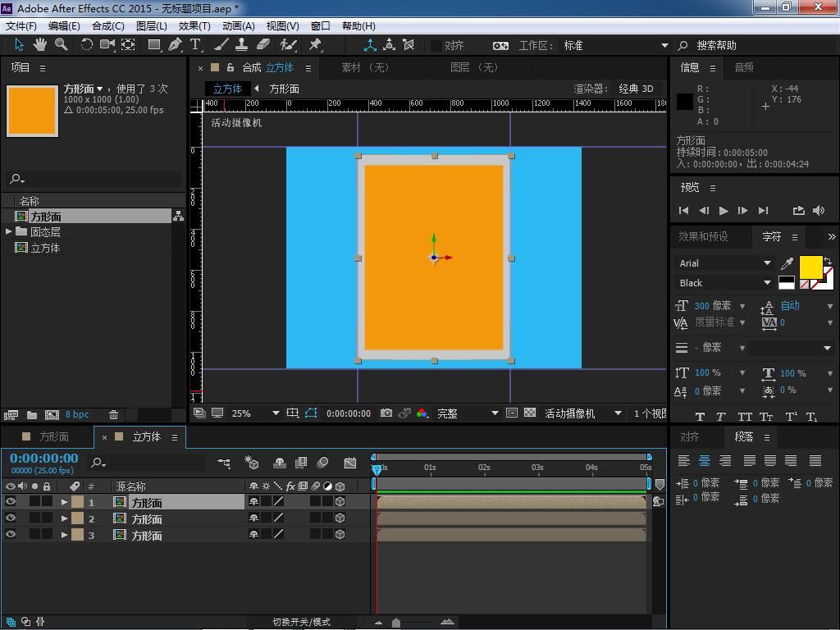840x630 pixels.
Task: Select the Rotation tool
Action: tap(86, 45)
